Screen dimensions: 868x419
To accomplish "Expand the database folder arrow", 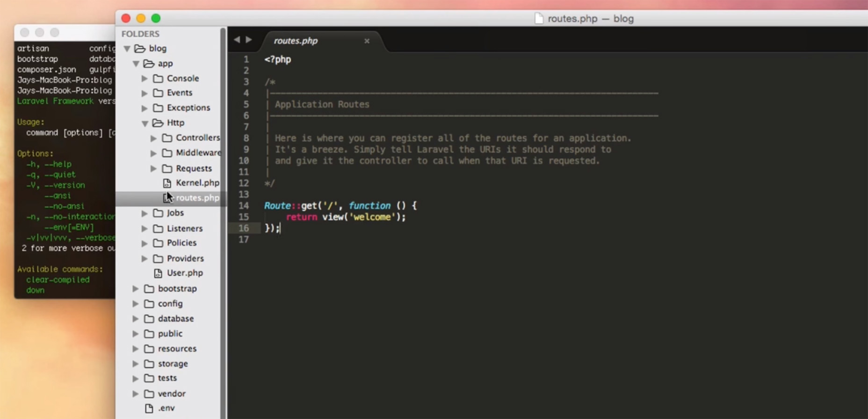I will click(136, 319).
